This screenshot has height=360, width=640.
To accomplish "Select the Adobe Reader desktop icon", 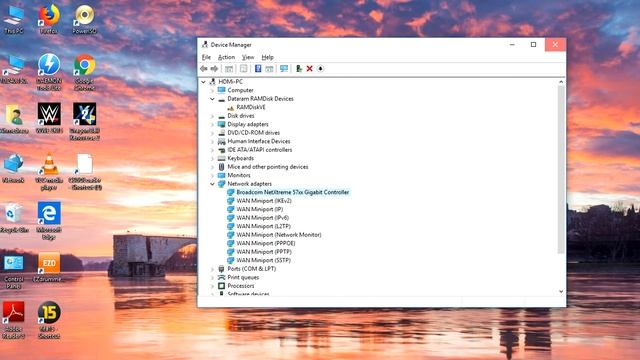I will pos(14,320).
